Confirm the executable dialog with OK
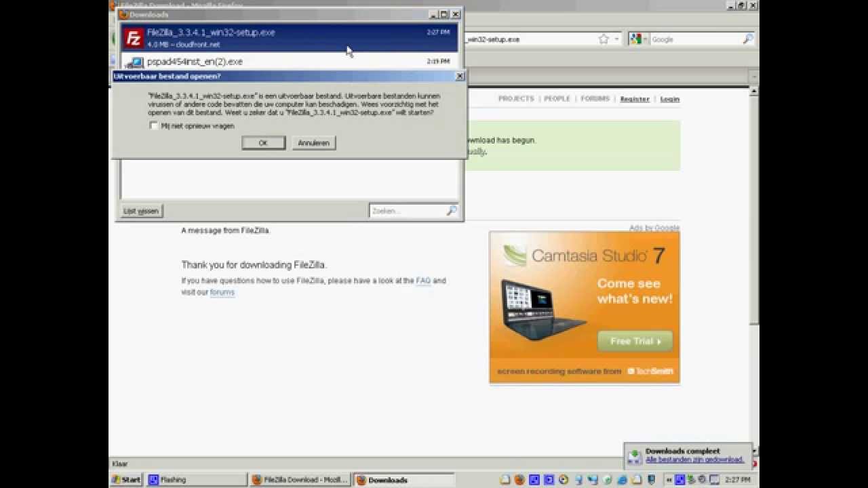 point(263,143)
